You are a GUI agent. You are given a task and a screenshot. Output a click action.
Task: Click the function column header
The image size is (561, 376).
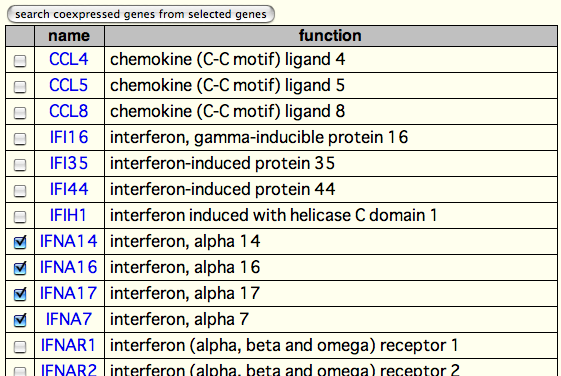[x=331, y=36]
